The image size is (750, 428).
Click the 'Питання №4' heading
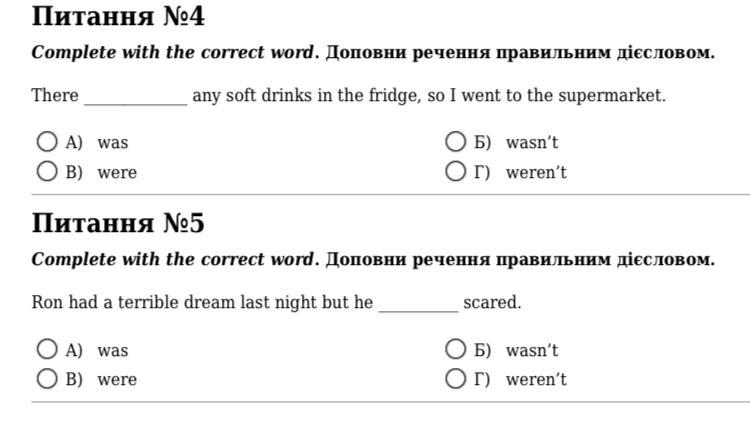118,16
